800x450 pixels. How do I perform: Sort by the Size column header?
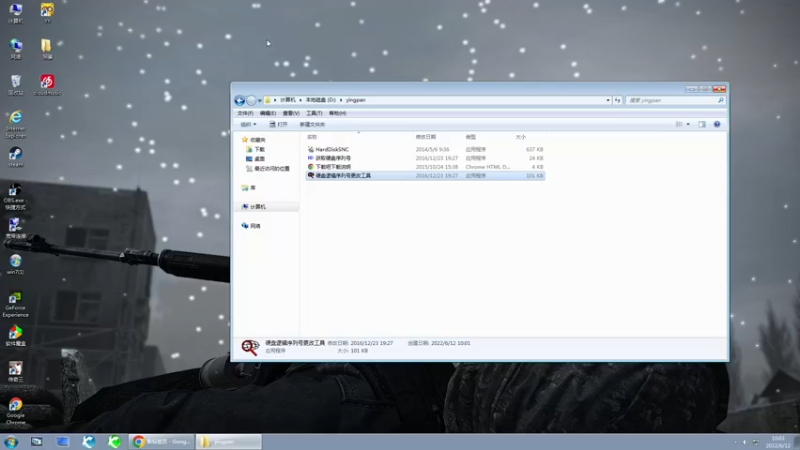point(521,137)
